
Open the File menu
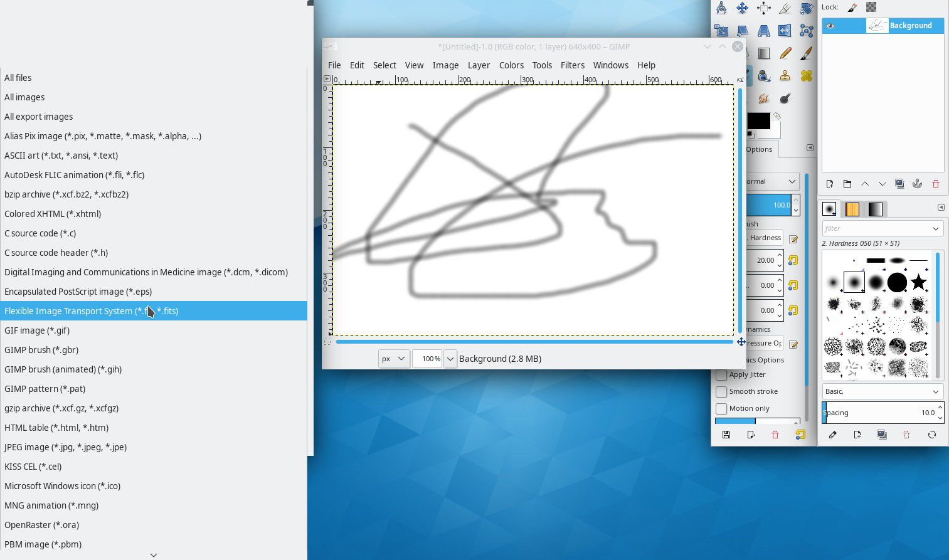(x=334, y=65)
